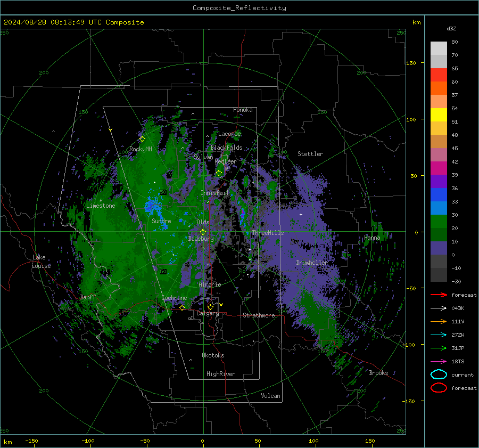Click the magenta 18TS arrow legend icon
Viewport: 479px width, 448px height.
pos(439,362)
